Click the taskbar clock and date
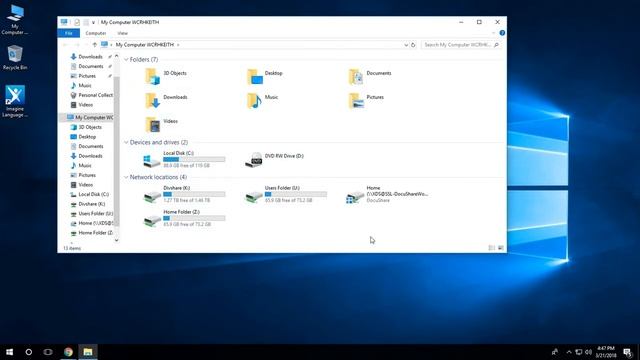The height and width of the screenshot is (360, 640). click(x=606, y=352)
